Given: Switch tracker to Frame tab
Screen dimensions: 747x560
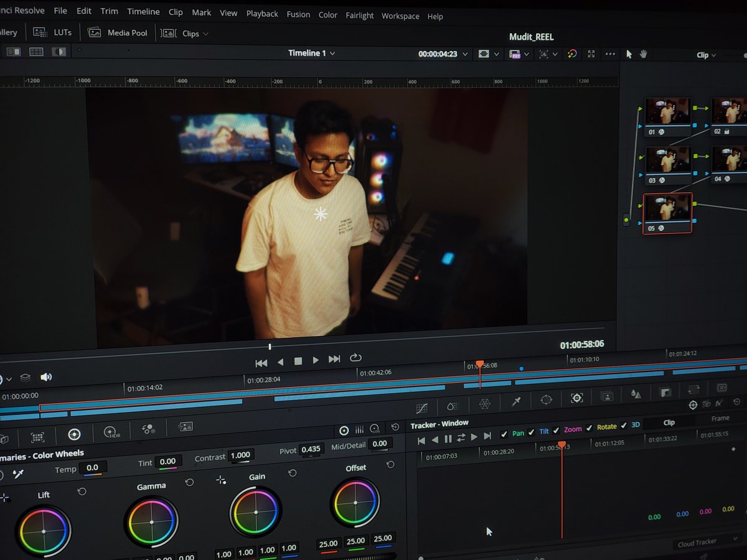Looking at the screenshot, I should point(720,418).
